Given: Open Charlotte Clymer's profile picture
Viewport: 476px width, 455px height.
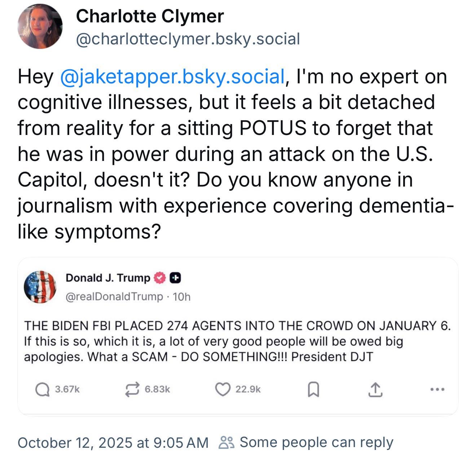Looking at the screenshot, I should [x=40, y=26].
